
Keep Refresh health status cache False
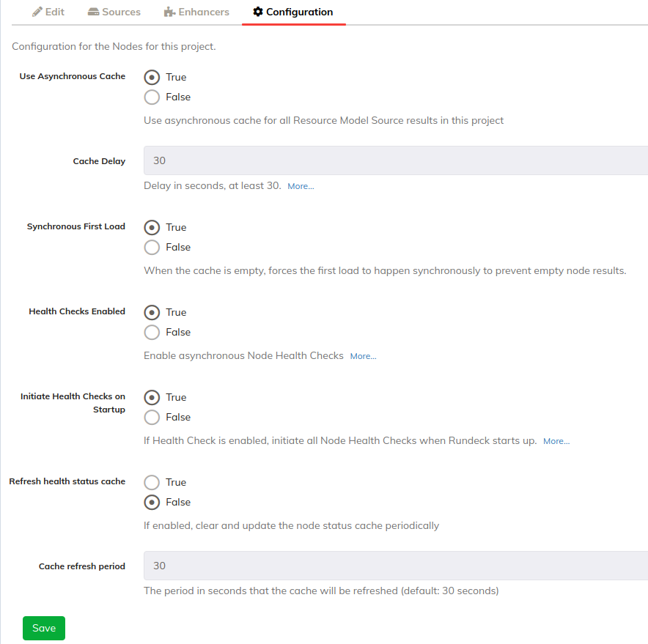click(152, 503)
